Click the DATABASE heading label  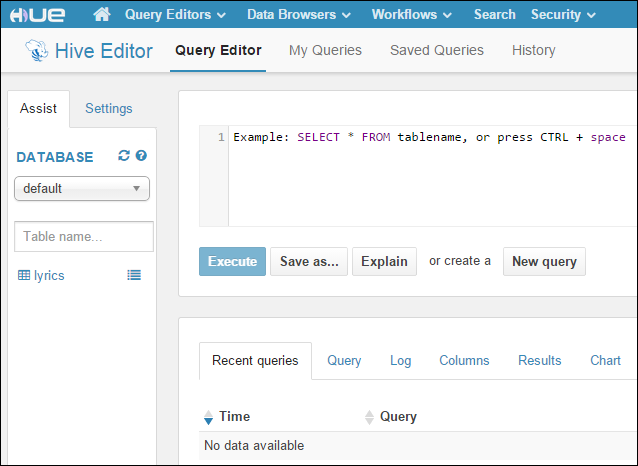pos(55,157)
